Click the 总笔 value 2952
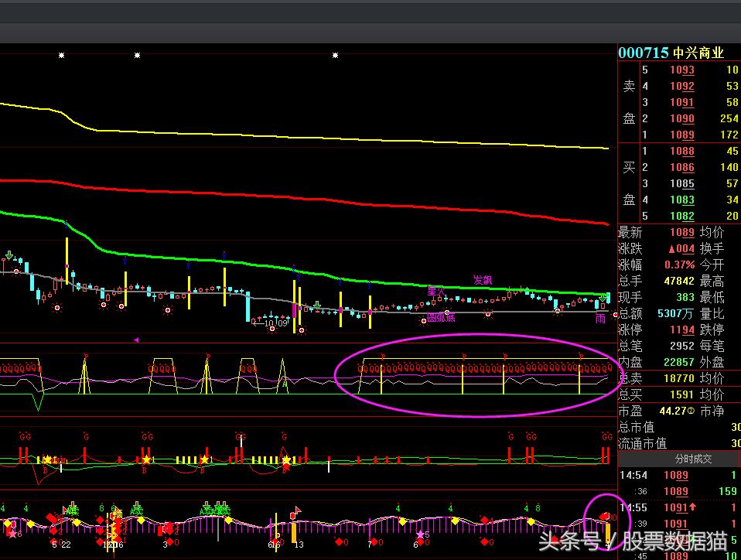The image size is (741, 560). 682,346
